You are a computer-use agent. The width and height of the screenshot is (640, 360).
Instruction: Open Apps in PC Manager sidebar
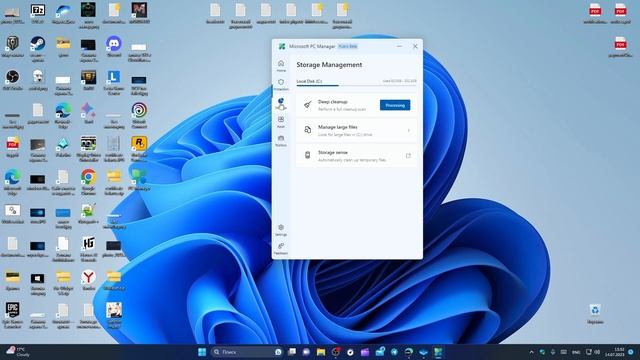coord(281,122)
